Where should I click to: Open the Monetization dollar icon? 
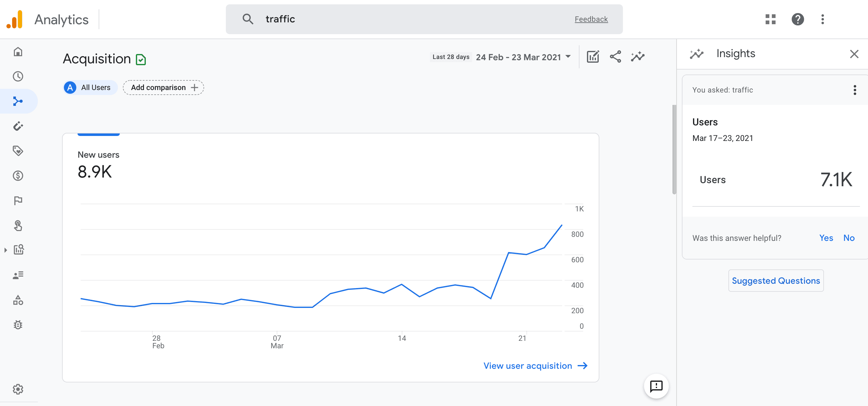click(18, 176)
